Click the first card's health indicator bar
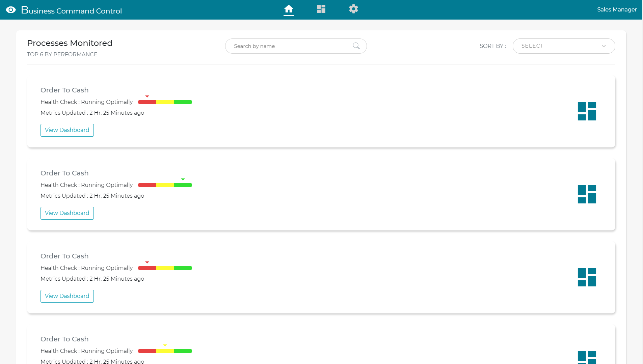 (x=165, y=102)
